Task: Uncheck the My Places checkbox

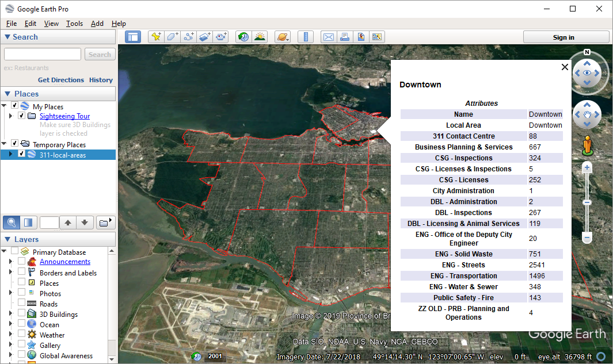Action: coord(15,105)
